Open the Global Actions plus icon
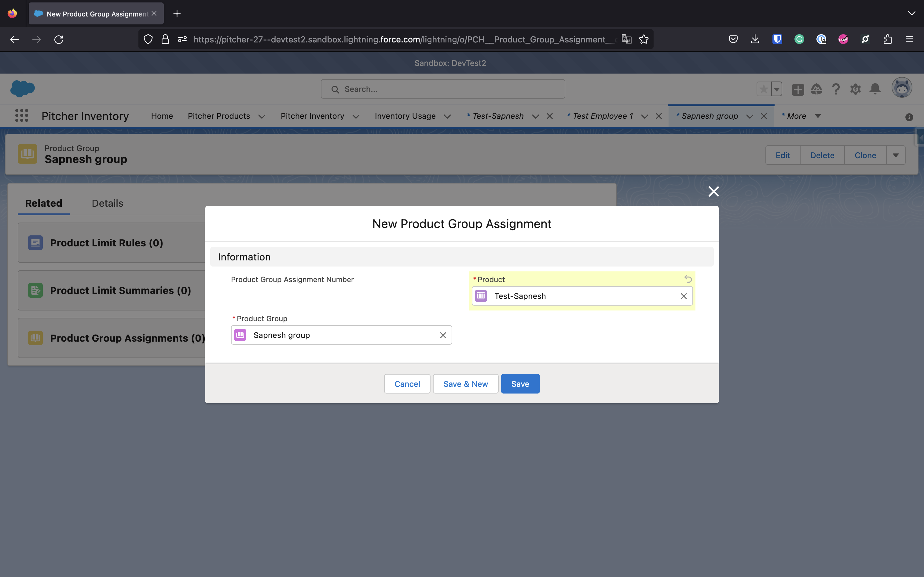Screen dimensions: 924x577 point(798,89)
